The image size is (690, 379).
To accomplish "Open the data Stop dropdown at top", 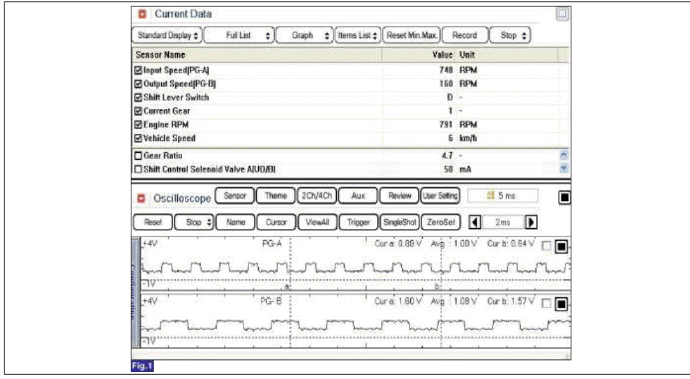I will click(x=510, y=36).
